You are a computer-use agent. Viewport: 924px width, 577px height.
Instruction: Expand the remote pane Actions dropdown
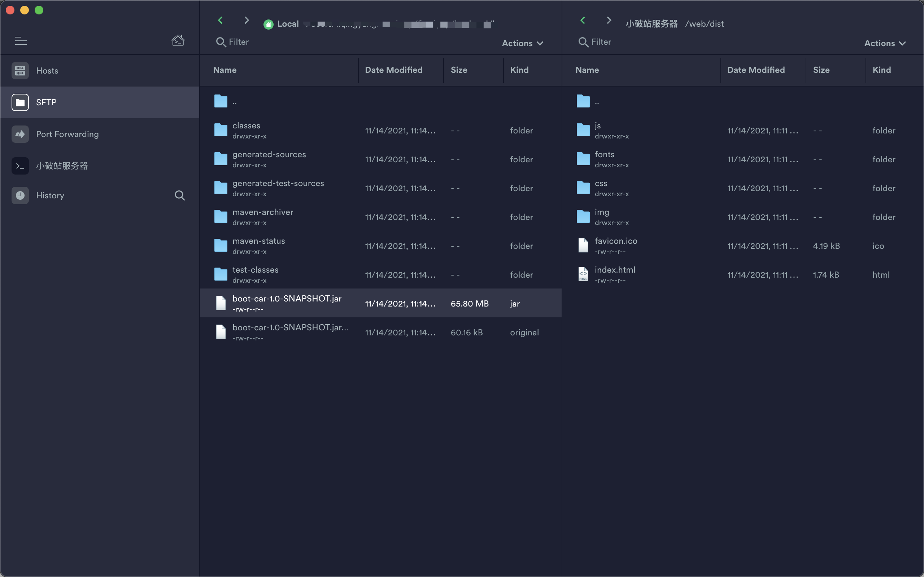tap(884, 43)
